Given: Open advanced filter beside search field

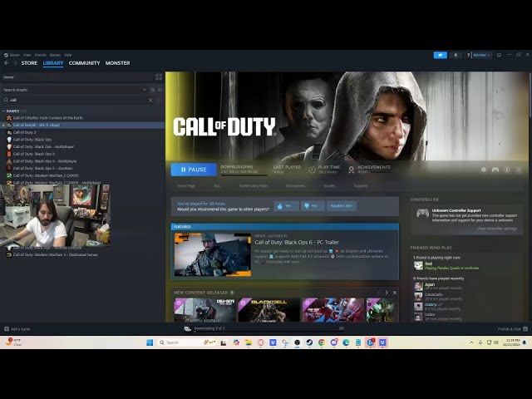Looking at the screenshot, I should pyautogui.click(x=159, y=100).
